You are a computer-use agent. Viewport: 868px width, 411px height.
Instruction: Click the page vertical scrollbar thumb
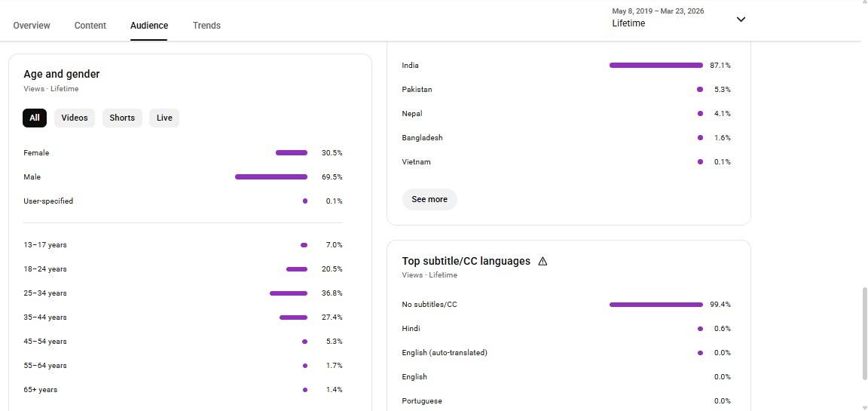pos(863,333)
